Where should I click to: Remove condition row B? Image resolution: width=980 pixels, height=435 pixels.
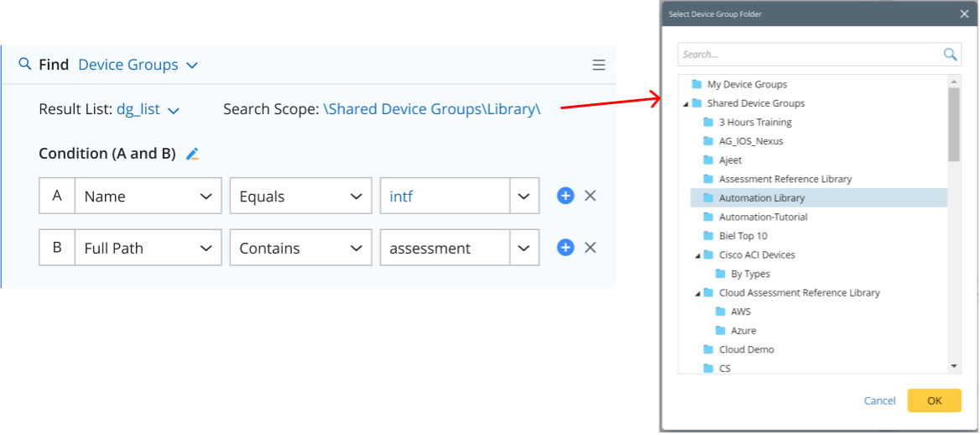click(x=590, y=248)
